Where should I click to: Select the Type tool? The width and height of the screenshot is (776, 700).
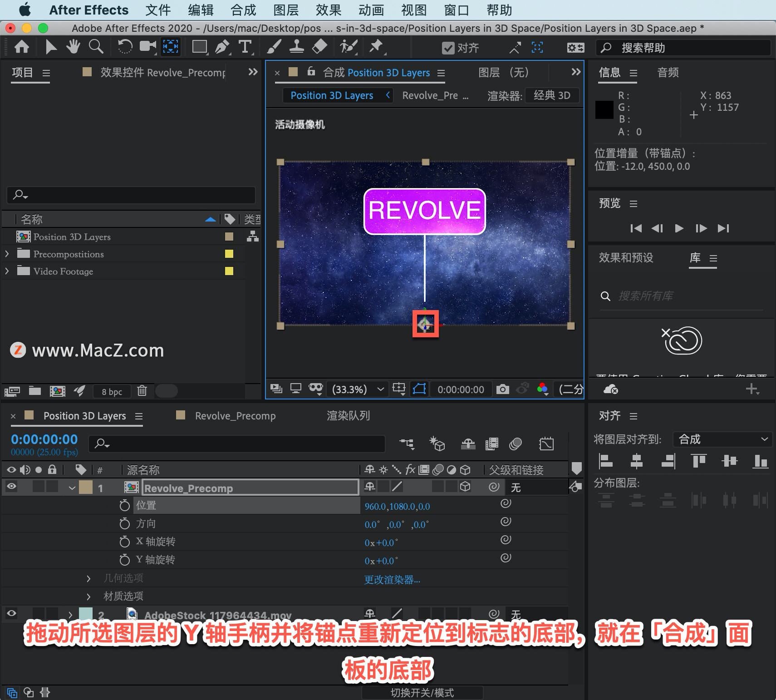[245, 46]
